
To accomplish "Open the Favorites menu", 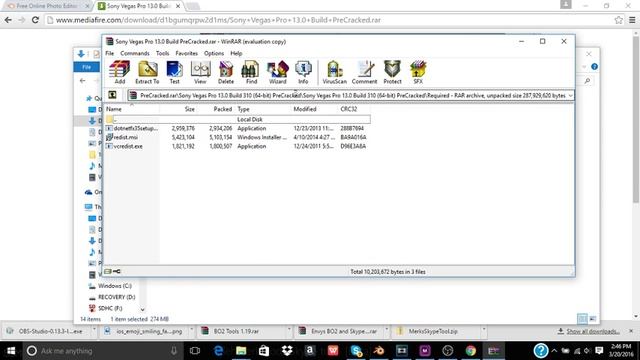I will [x=187, y=53].
